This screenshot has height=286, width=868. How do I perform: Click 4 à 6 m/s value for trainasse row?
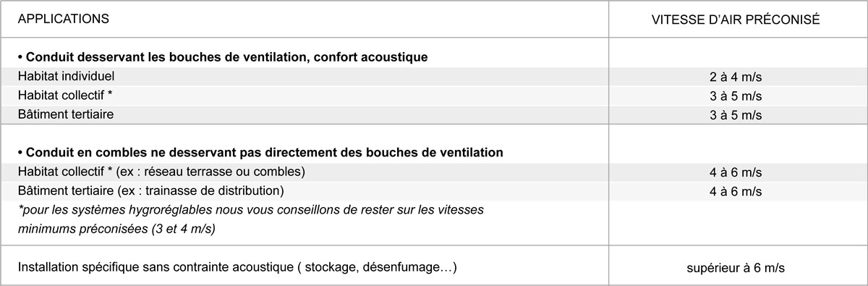pyautogui.click(x=736, y=191)
